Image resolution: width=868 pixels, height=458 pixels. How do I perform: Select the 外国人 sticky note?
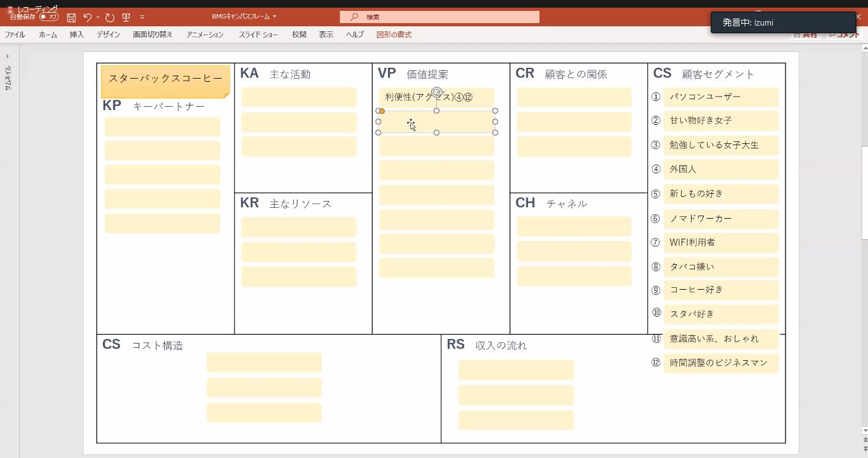pos(721,170)
